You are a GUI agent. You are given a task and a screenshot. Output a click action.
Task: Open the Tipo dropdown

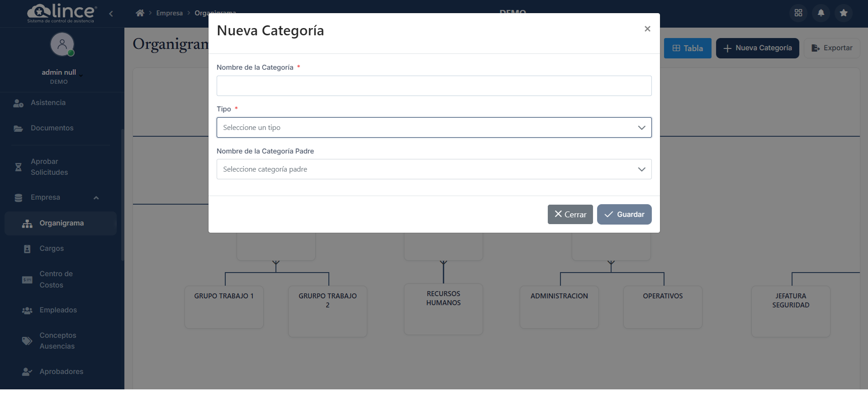point(433,128)
